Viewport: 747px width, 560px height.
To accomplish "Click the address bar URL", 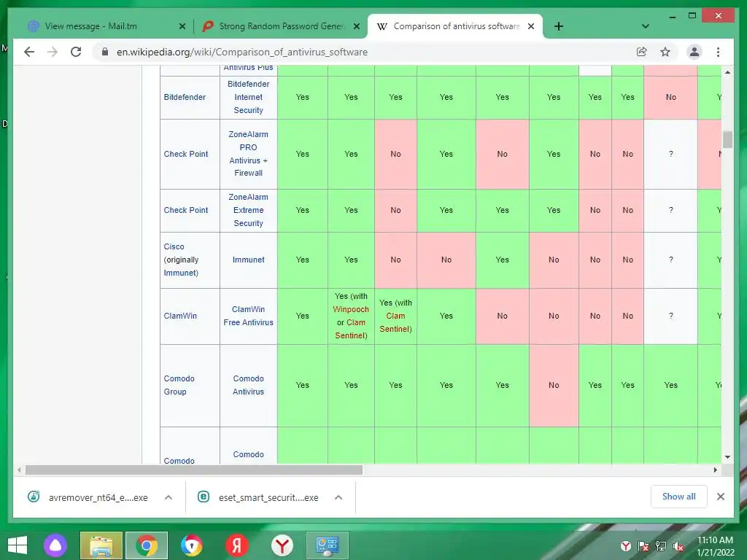I will 242,52.
